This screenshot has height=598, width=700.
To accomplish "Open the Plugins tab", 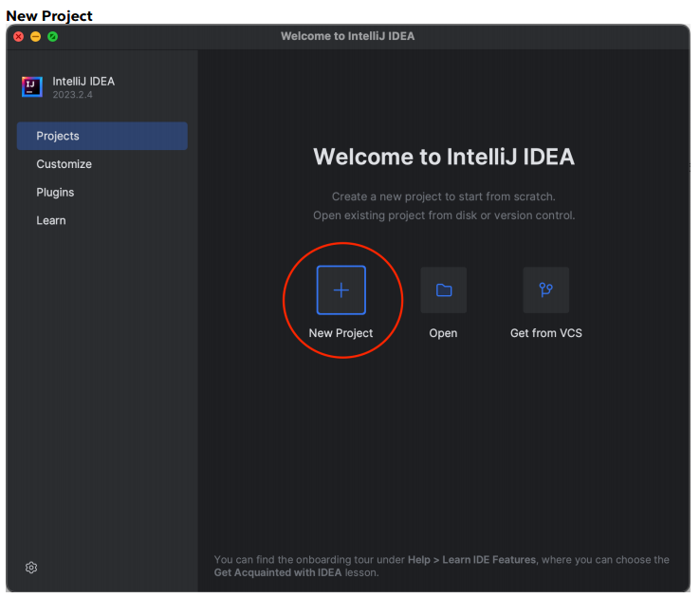I will pyautogui.click(x=55, y=192).
